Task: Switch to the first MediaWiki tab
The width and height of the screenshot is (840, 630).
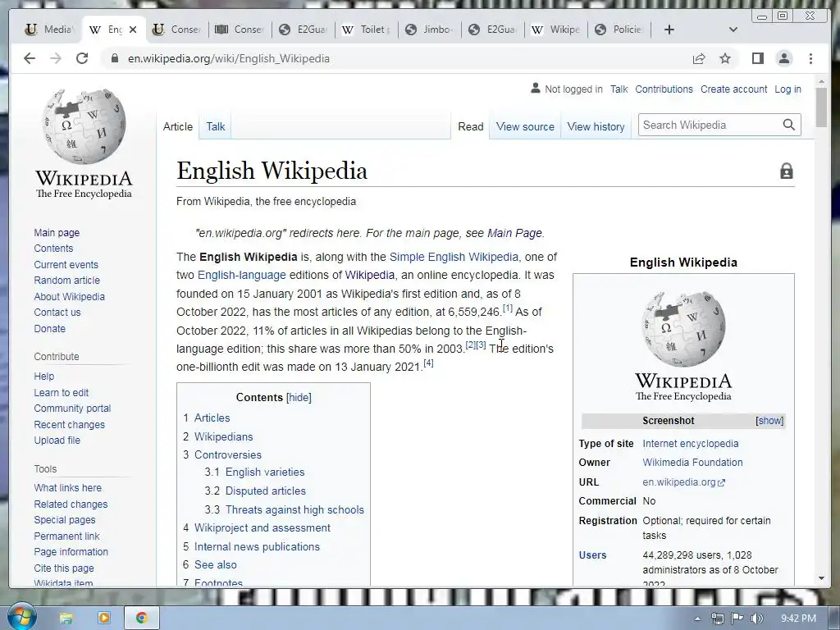Action: pos(49,30)
